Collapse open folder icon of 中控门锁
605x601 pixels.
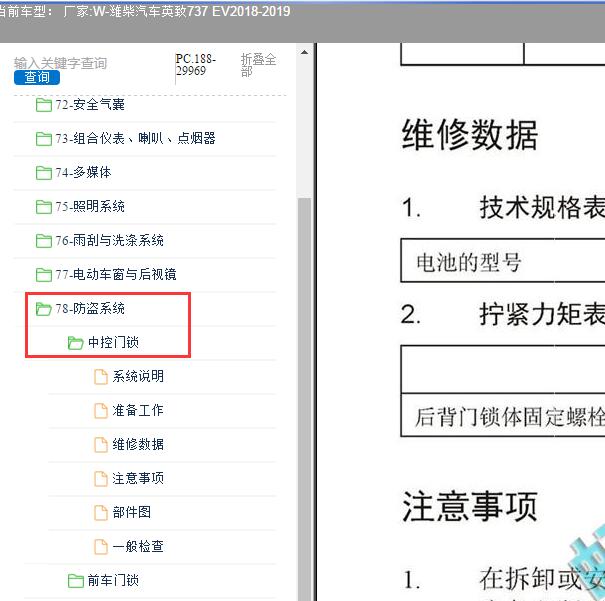(x=75, y=343)
